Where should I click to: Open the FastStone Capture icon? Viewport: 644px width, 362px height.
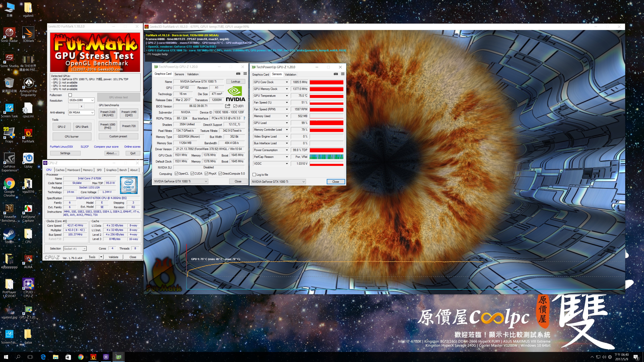[x=28, y=213]
